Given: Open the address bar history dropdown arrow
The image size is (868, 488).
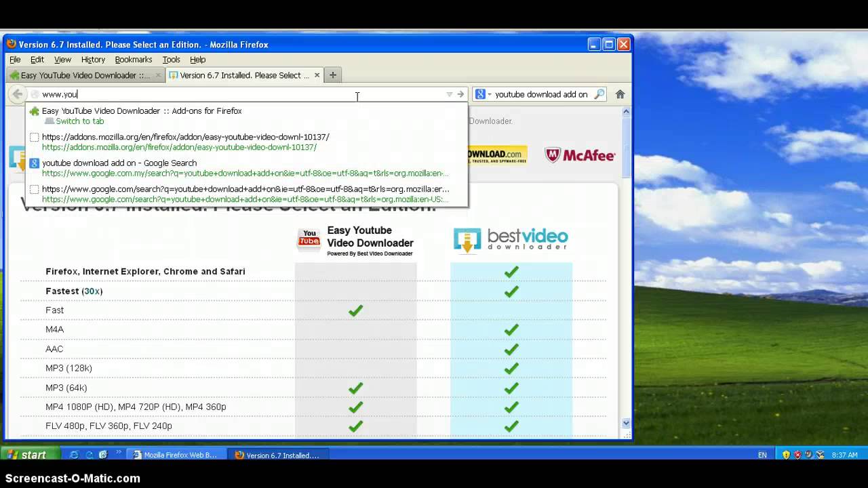Looking at the screenshot, I should tap(449, 94).
